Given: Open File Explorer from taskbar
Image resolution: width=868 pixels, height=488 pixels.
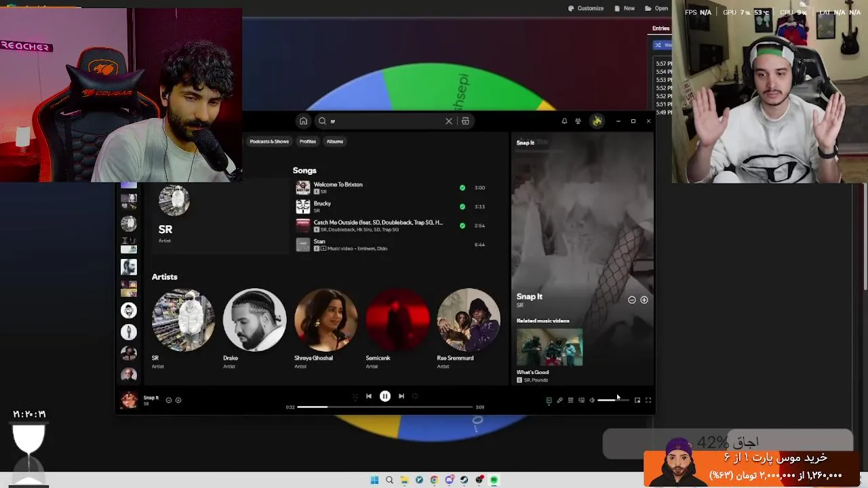Looking at the screenshot, I should (404, 480).
